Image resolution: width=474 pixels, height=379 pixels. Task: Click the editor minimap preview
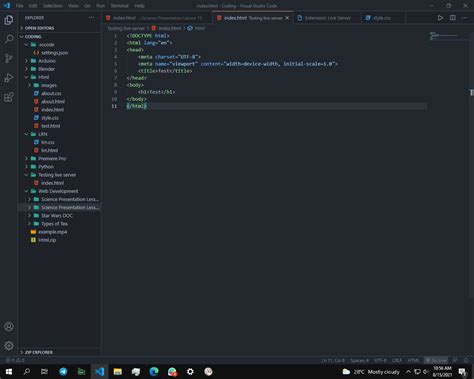point(444,36)
